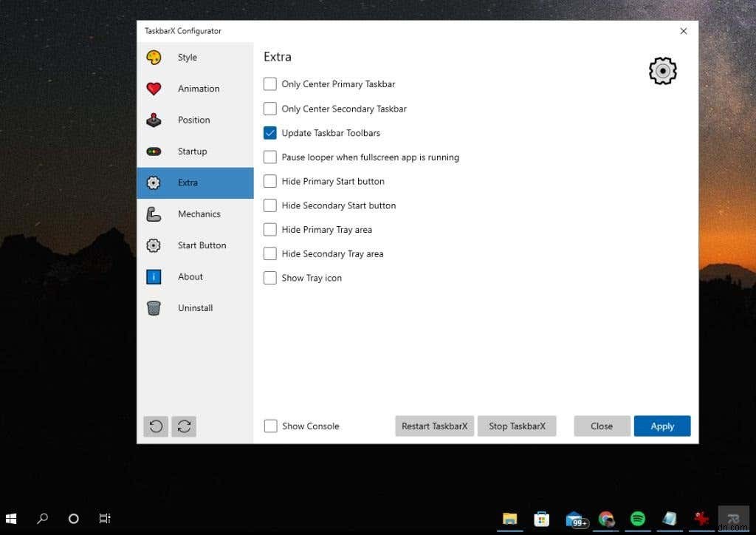Click the Startup section icon
The image size is (756, 535).
(x=155, y=151)
